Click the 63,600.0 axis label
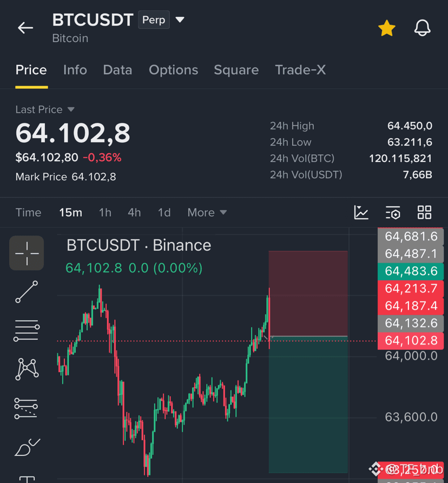Screen dimensions: 448x483 pyautogui.click(x=411, y=417)
